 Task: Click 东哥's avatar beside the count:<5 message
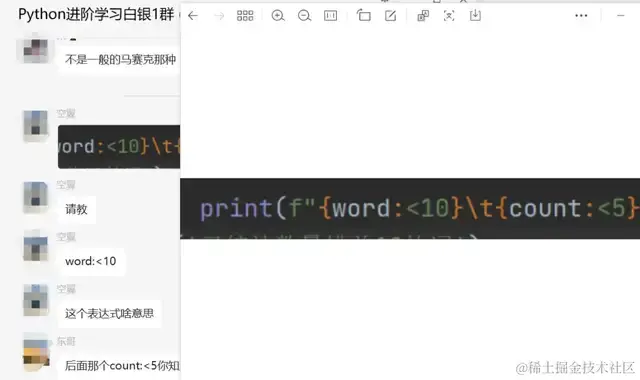36,353
